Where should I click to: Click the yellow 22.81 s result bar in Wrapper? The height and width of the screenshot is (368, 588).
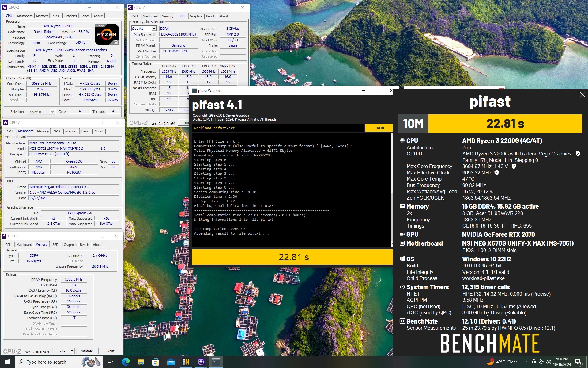(x=292, y=257)
